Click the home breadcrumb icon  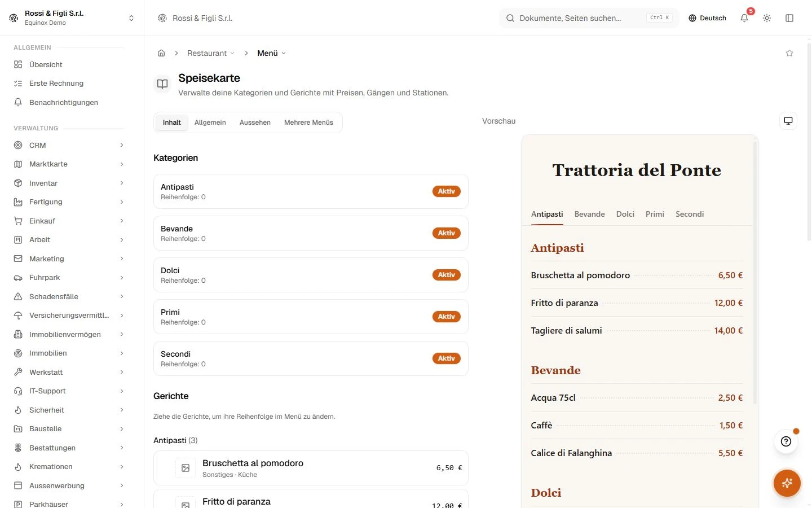point(161,53)
